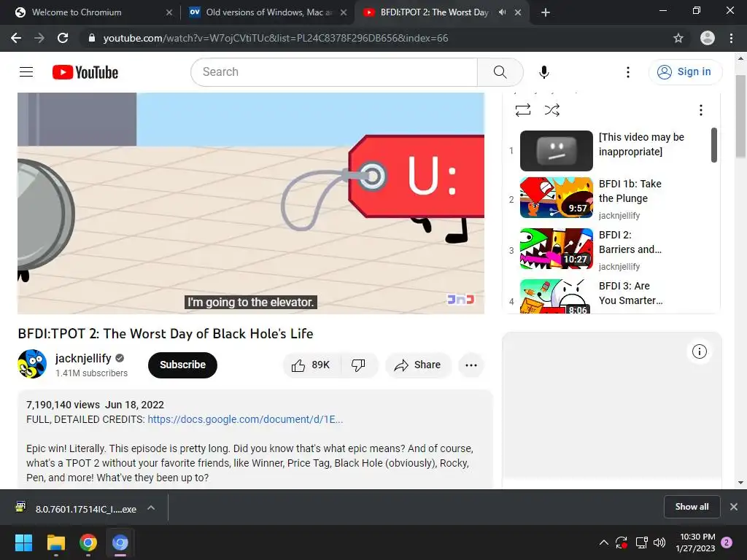Bookmark this page with the star

point(678,38)
